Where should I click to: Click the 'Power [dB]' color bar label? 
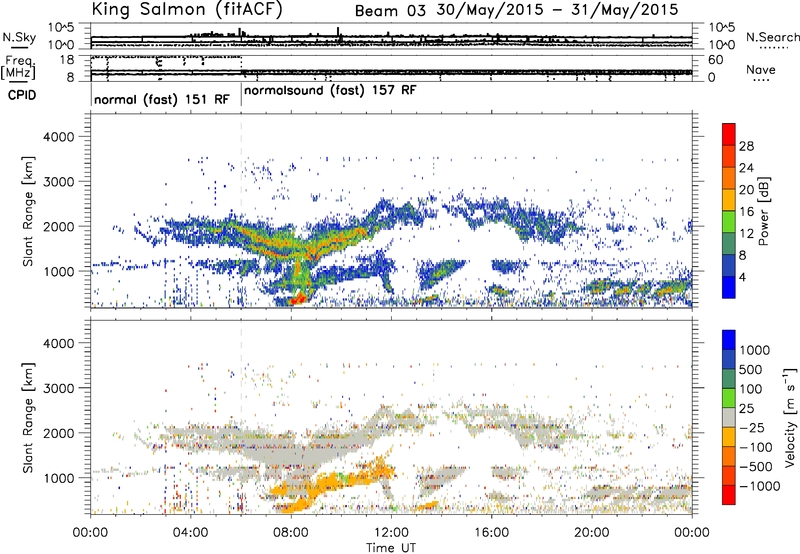tap(764, 211)
